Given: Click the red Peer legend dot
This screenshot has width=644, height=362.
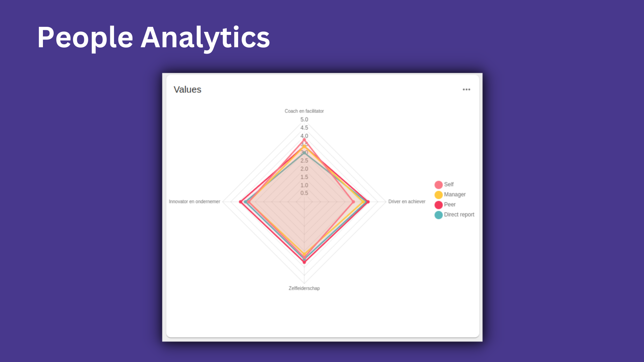Looking at the screenshot, I should [x=438, y=205].
